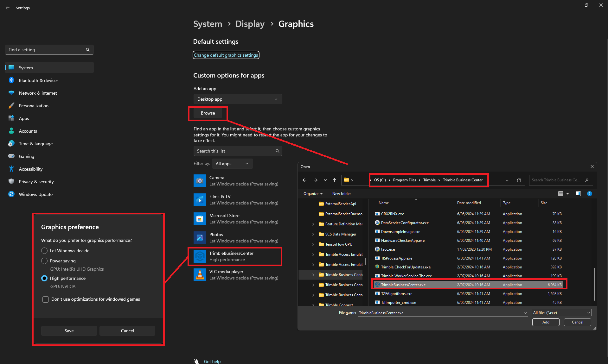Click the VLC media player app icon
This screenshot has width=608, height=364.
200,274
